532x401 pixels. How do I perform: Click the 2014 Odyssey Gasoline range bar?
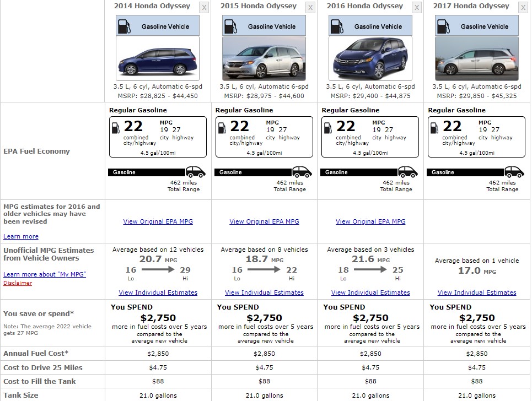coord(147,172)
